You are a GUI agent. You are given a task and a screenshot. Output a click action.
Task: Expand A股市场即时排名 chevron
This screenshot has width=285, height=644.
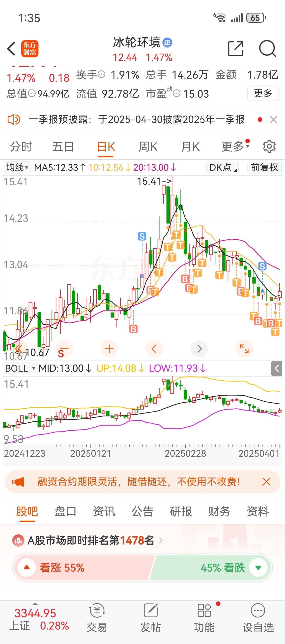(x=161, y=541)
